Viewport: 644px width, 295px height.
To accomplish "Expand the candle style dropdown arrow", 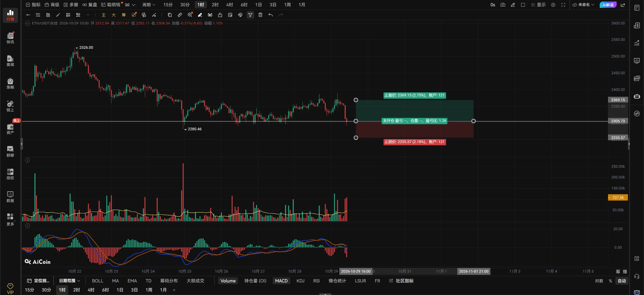I will tap(134, 5).
